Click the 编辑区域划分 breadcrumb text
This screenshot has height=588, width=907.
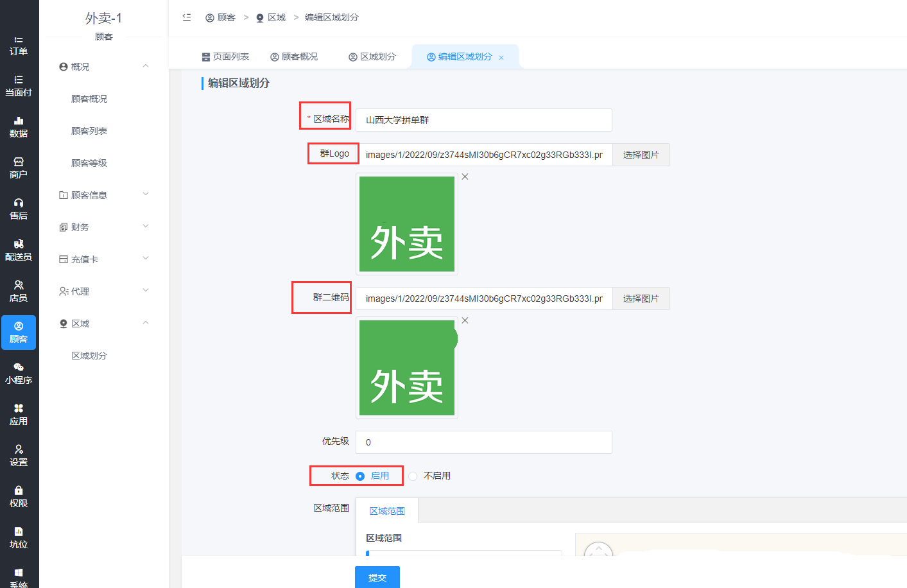331,17
